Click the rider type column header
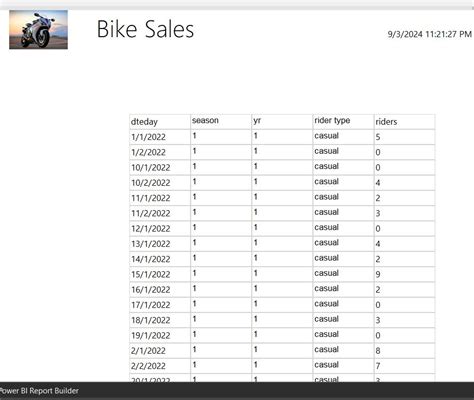The height and width of the screenshot is (400, 474). pos(343,122)
